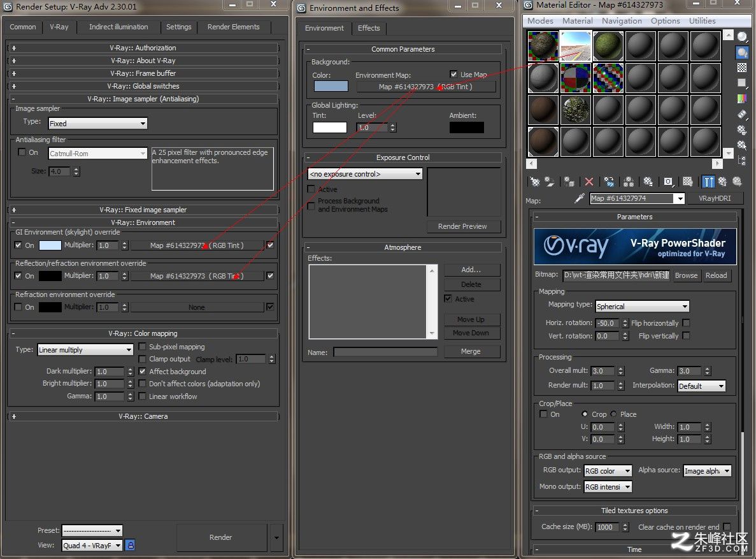756x559 pixels.
Task: Enable Sub-pixel mapping checkbox
Action: coord(142,347)
